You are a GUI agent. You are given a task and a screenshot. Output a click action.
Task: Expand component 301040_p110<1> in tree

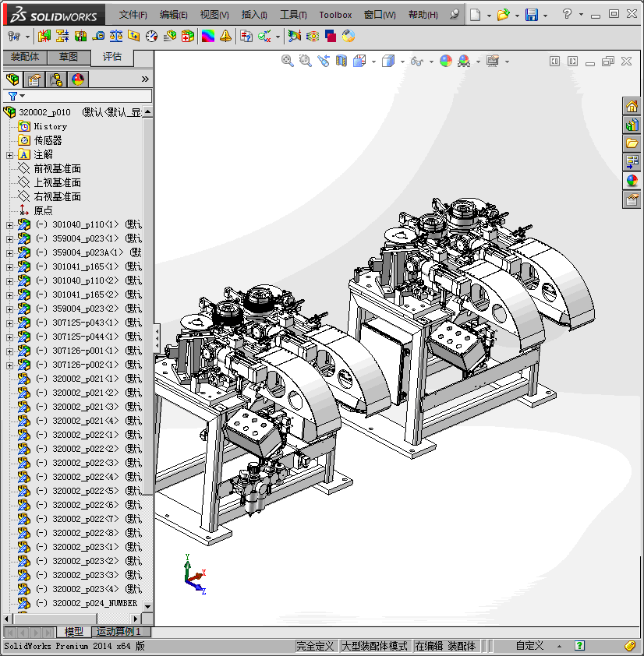9,225
